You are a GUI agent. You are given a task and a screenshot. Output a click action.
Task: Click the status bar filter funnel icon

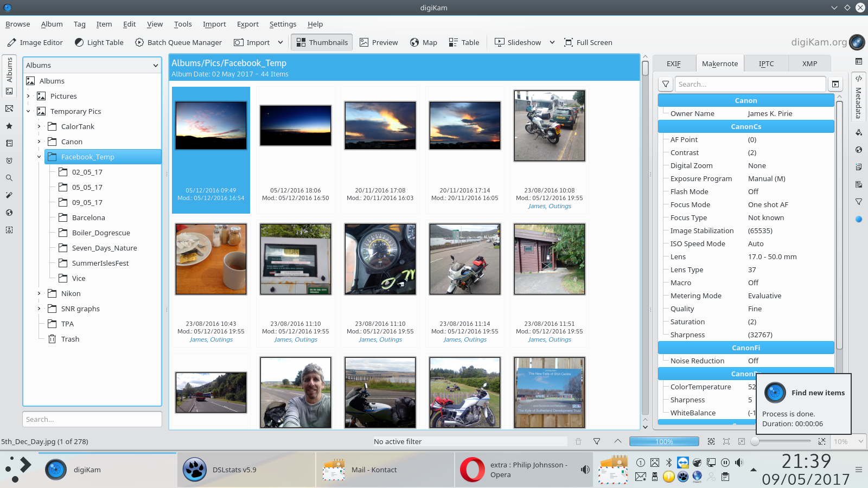597,441
